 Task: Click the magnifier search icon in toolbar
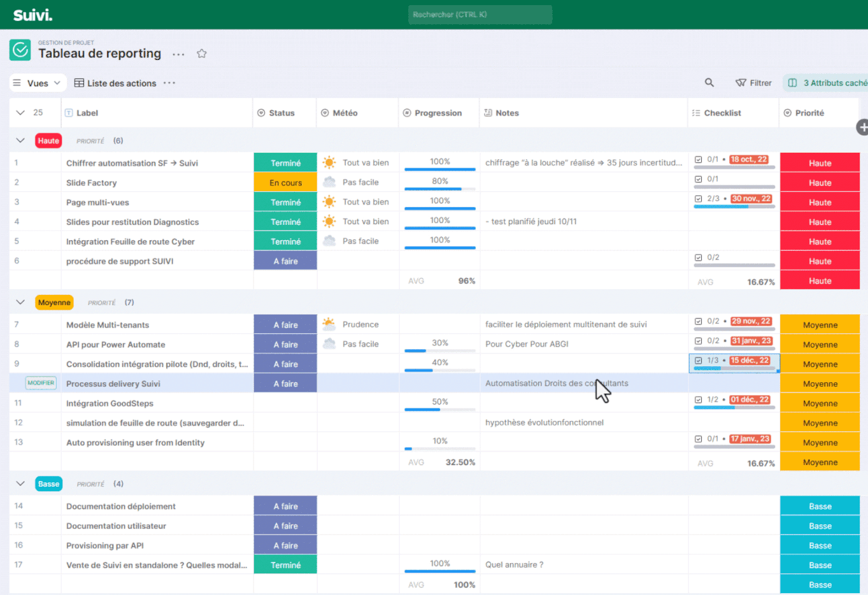pos(709,83)
